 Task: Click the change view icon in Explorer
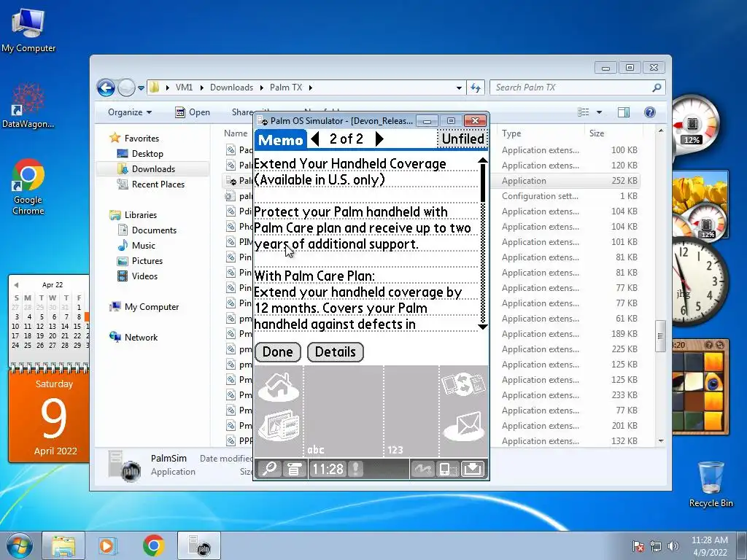584,112
